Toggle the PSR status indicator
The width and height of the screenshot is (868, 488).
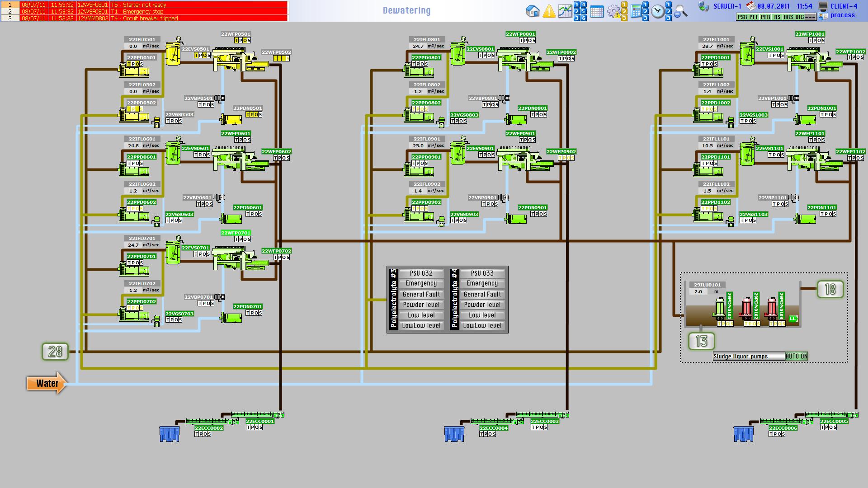pyautogui.click(x=742, y=17)
